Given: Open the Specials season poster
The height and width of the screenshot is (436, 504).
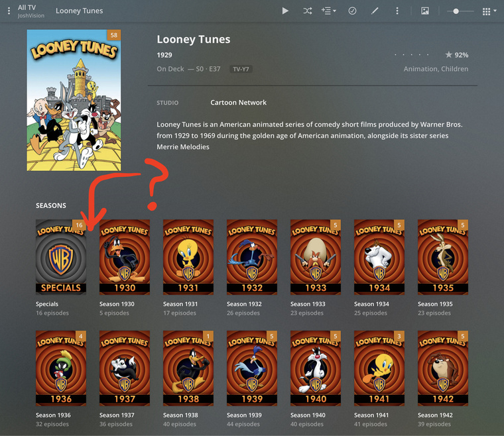Looking at the screenshot, I should [61, 257].
